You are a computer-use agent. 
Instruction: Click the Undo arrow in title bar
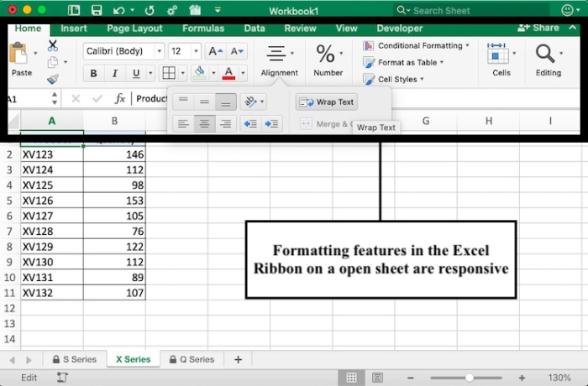point(118,11)
